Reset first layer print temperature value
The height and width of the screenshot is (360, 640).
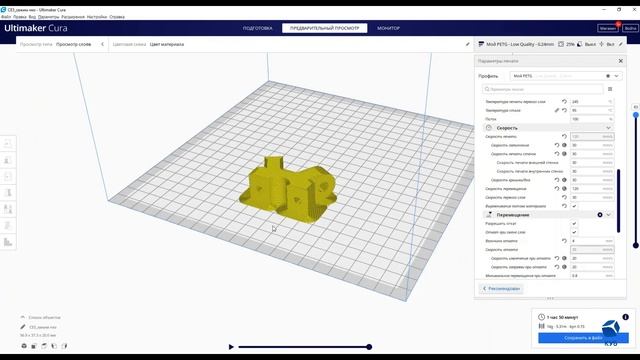[564, 102]
